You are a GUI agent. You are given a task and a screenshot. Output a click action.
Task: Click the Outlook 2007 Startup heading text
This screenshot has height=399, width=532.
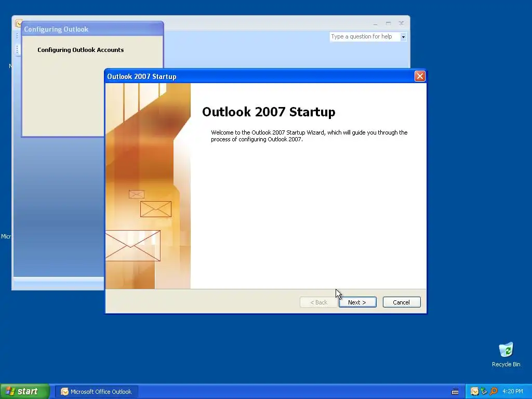pyautogui.click(x=269, y=112)
